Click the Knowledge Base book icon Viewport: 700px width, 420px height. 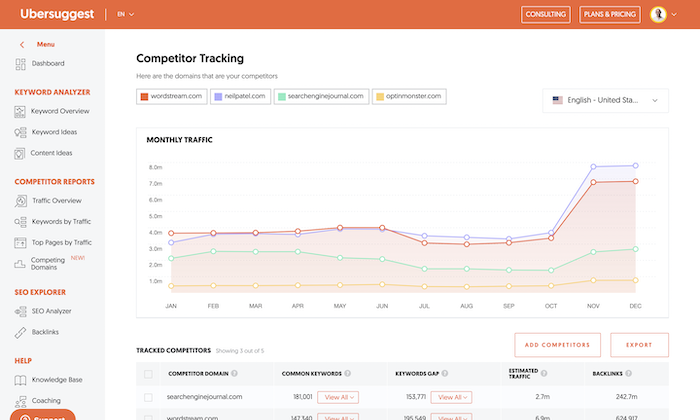pyautogui.click(x=20, y=380)
